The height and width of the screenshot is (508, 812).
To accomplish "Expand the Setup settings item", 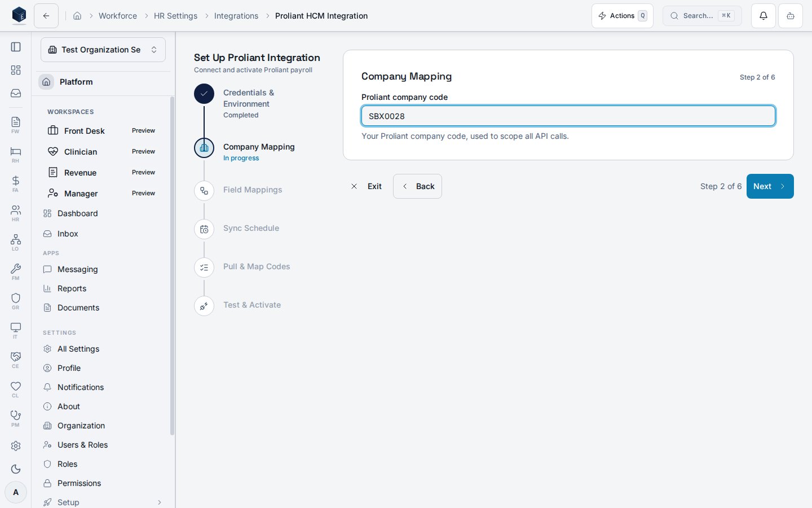I will [x=103, y=502].
